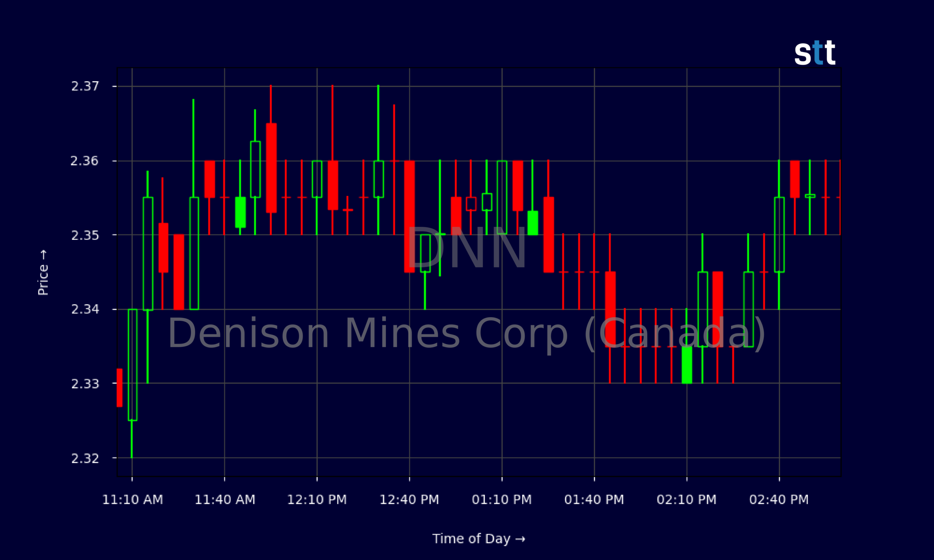Select the hollow green candle at 02:40 PM
934x560 pixels.
[779, 235]
